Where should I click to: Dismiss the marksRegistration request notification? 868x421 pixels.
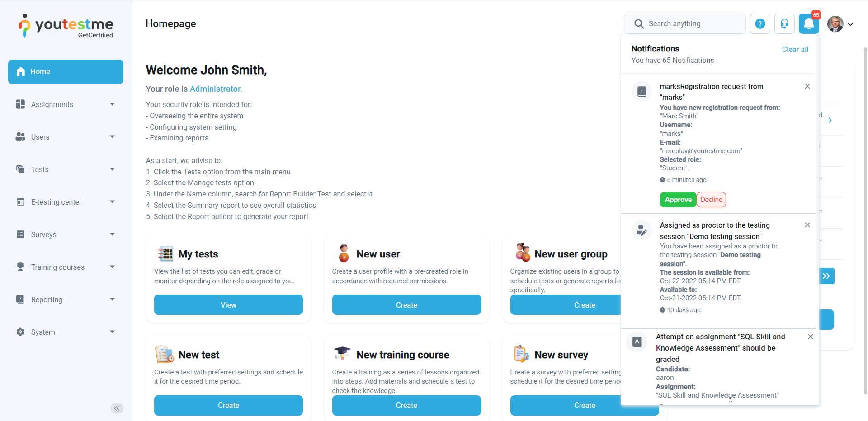point(807,86)
